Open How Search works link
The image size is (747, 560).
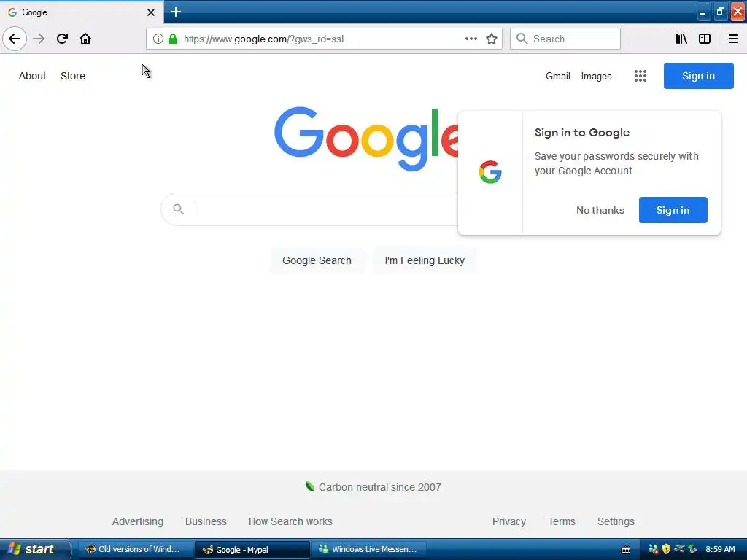coord(290,521)
